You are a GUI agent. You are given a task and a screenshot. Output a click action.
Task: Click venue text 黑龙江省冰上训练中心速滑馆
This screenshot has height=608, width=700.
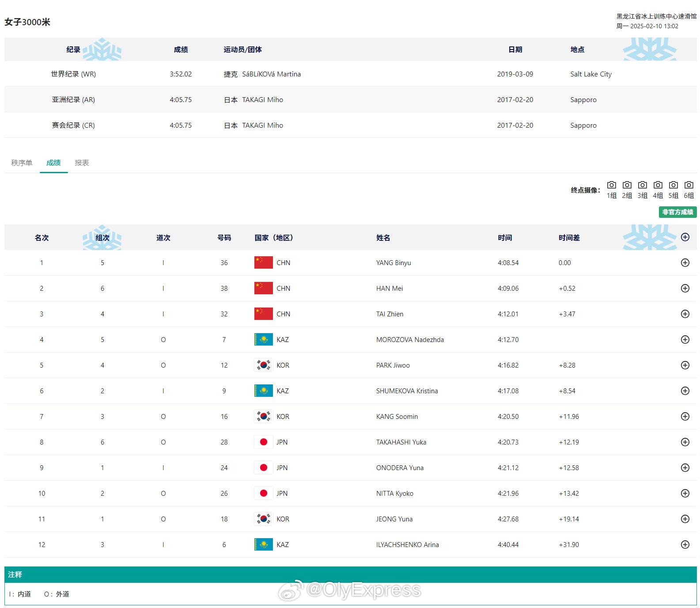tap(656, 16)
